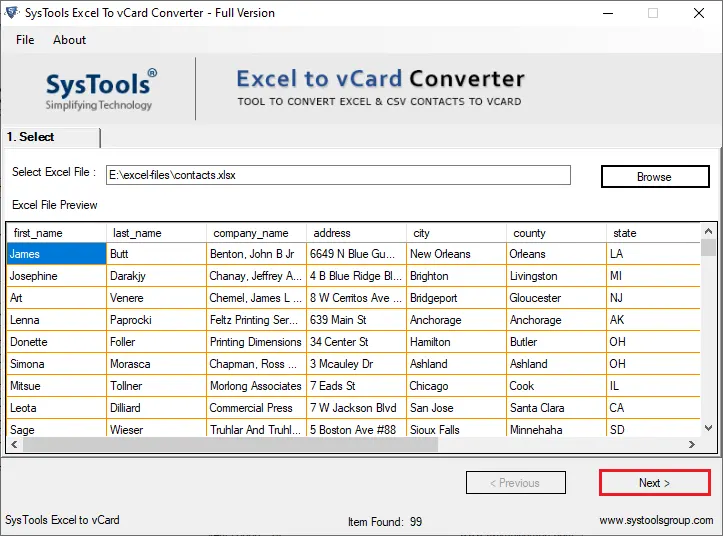The width and height of the screenshot is (723, 536).
Task: Select the 'Printing Dimensions' cell
Action: (x=256, y=342)
